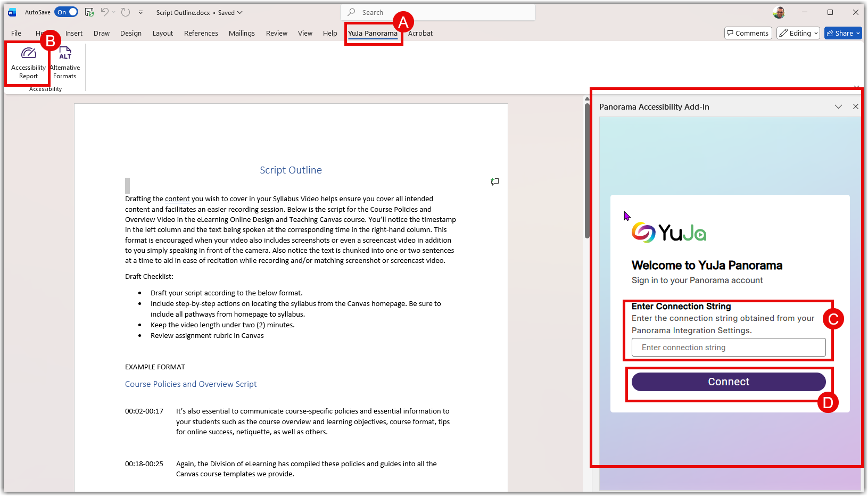Click the Search box in title bar
Viewport: 868px width, 496px height.
pyautogui.click(x=438, y=12)
